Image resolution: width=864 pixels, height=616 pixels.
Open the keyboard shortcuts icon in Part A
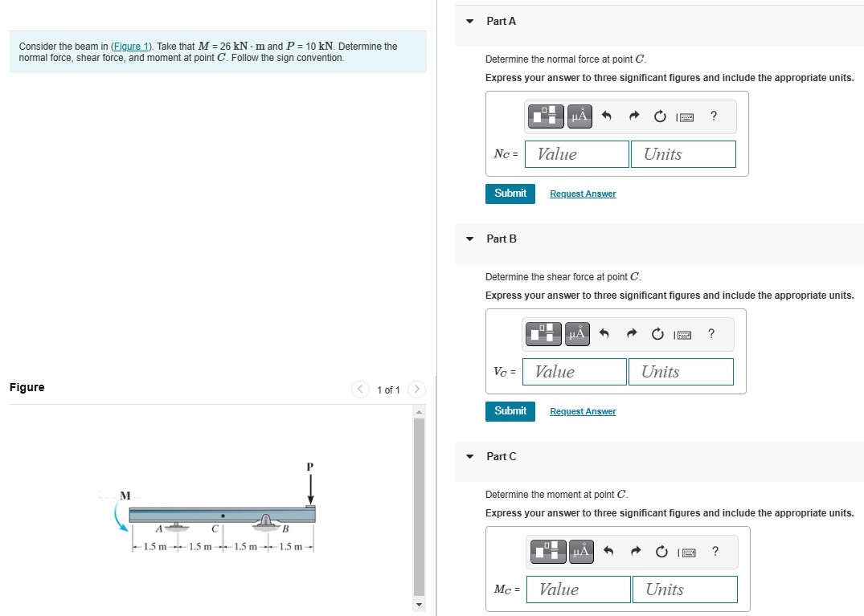(x=685, y=116)
